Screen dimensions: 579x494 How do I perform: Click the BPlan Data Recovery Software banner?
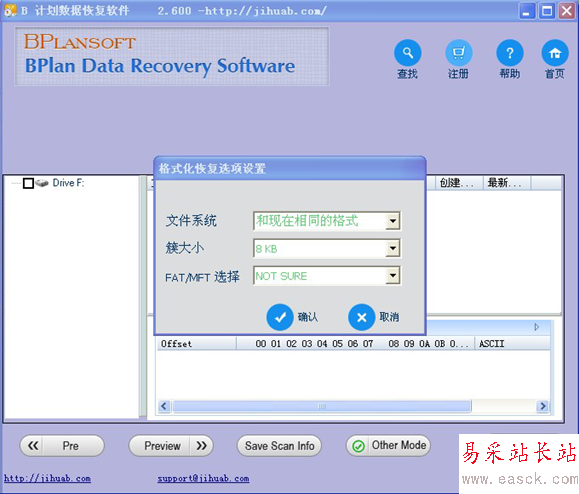(x=172, y=56)
